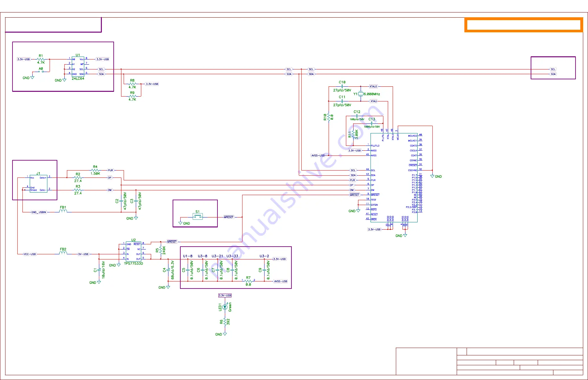
Task: Click capacitor C12 symbol
Action: (x=357, y=116)
